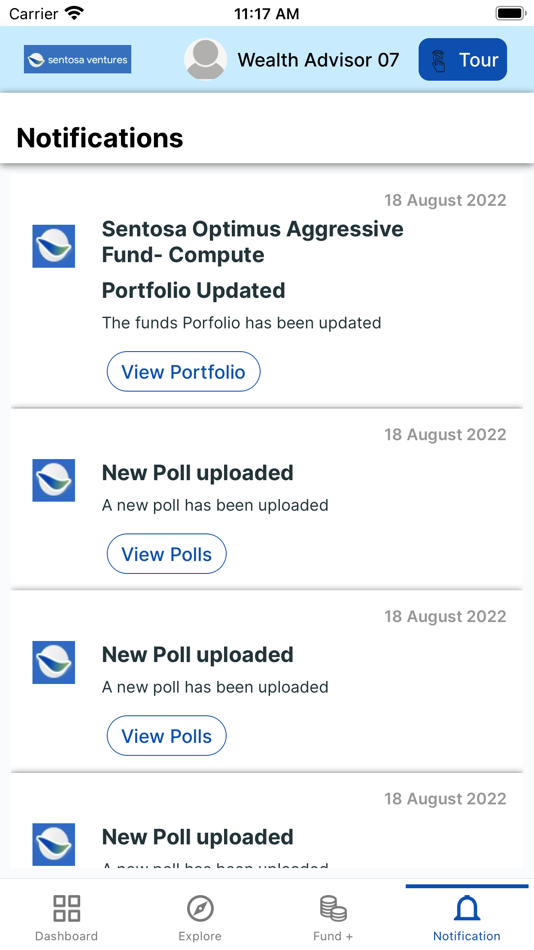
Task: Open the user profile avatar icon
Action: (x=205, y=59)
